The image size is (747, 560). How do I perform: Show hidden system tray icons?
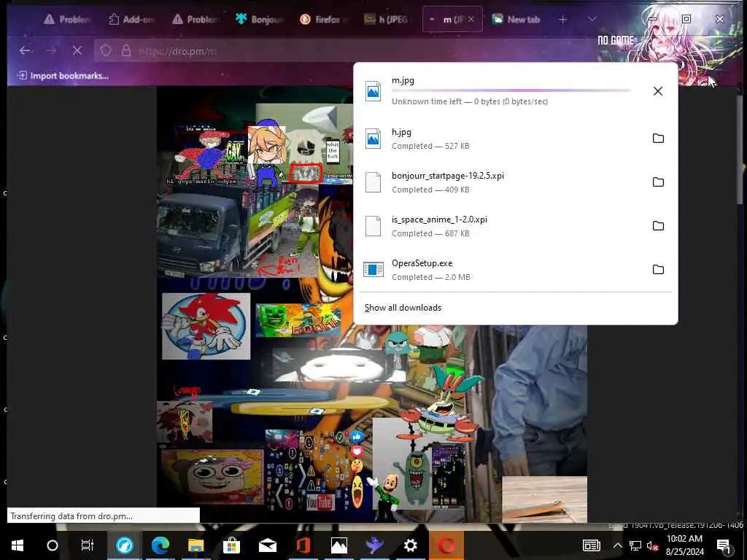tap(617, 545)
